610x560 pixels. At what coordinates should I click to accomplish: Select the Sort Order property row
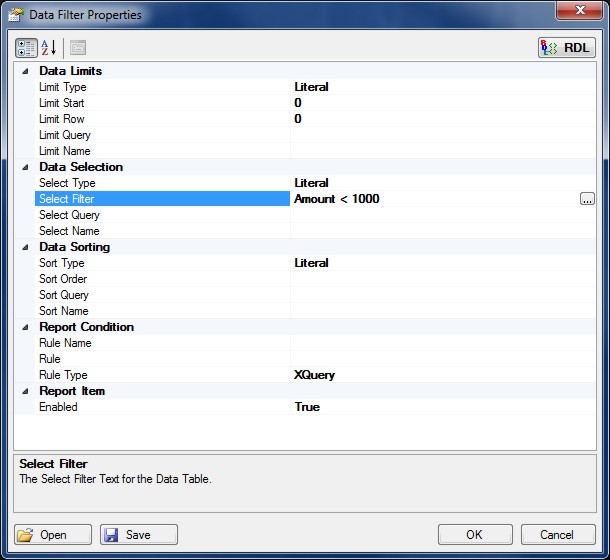(63, 279)
